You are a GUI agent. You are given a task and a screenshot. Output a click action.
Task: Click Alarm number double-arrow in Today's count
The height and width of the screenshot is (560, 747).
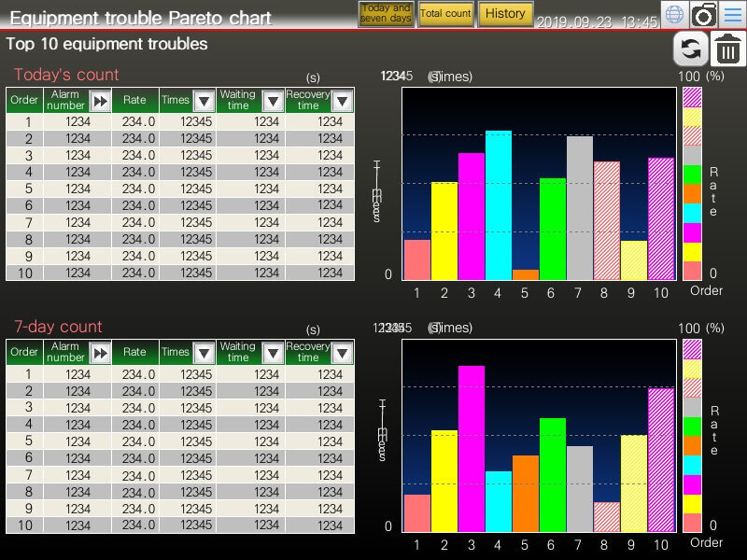[100, 101]
